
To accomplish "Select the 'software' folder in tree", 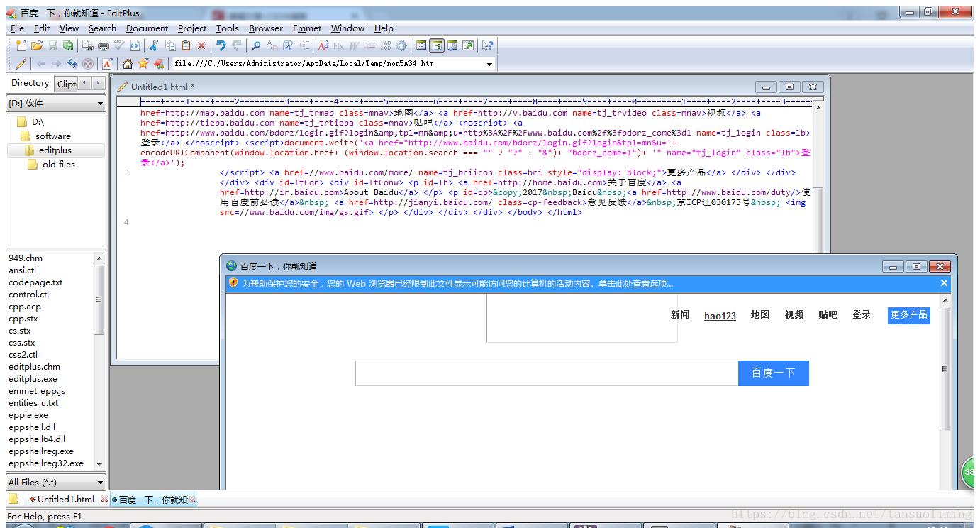I will click(x=52, y=136).
